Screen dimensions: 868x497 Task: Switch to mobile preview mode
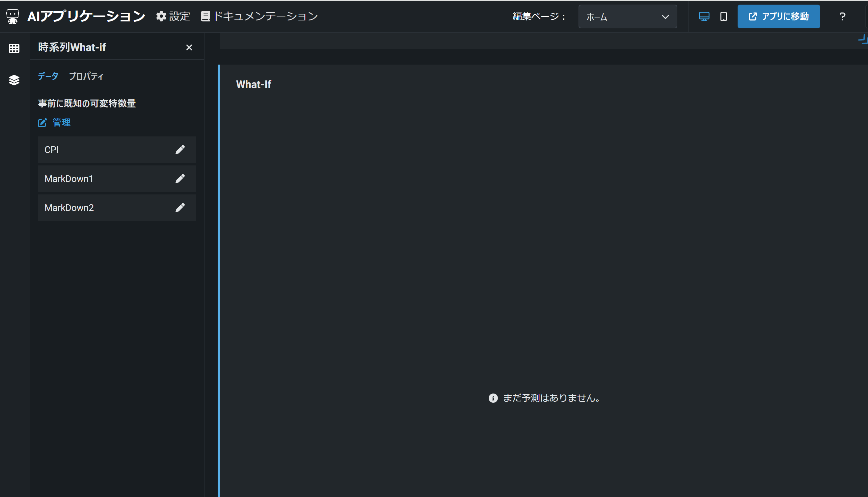point(723,16)
